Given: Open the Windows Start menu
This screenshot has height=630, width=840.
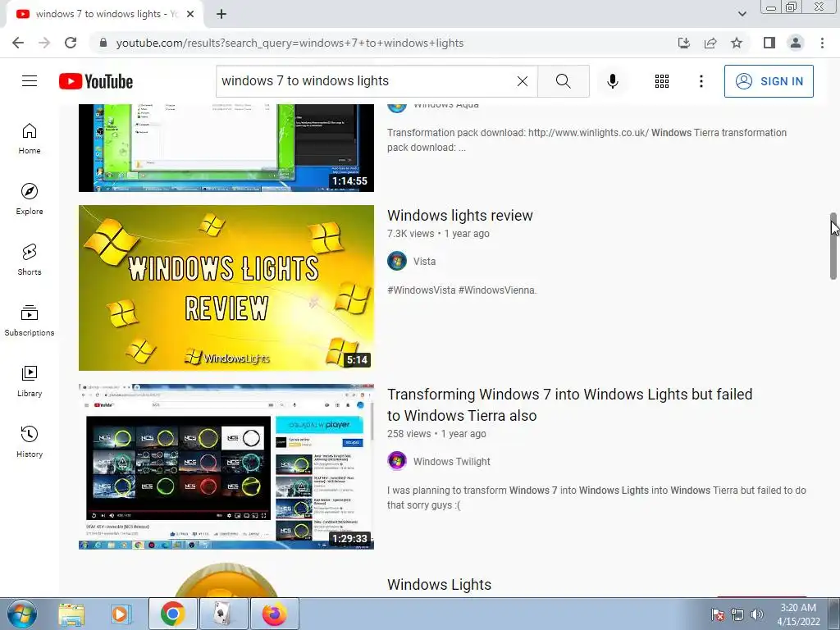Looking at the screenshot, I should (x=21, y=614).
